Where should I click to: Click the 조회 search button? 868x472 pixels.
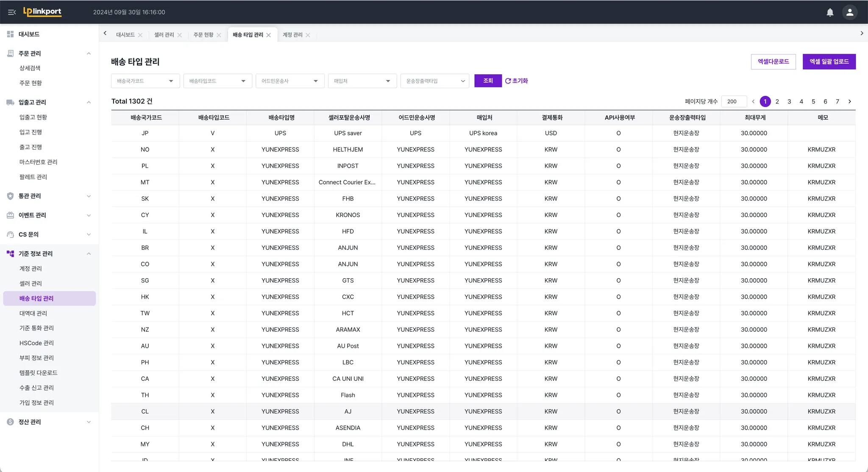(488, 81)
